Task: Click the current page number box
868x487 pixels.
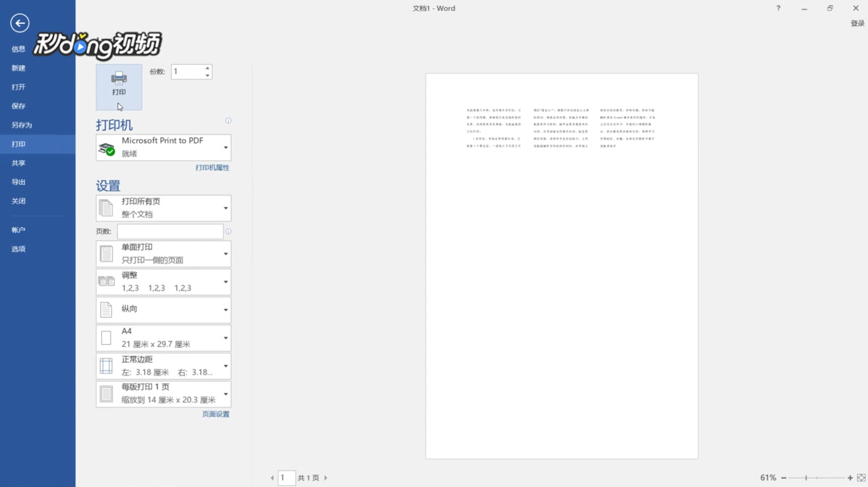Action: [286, 478]
